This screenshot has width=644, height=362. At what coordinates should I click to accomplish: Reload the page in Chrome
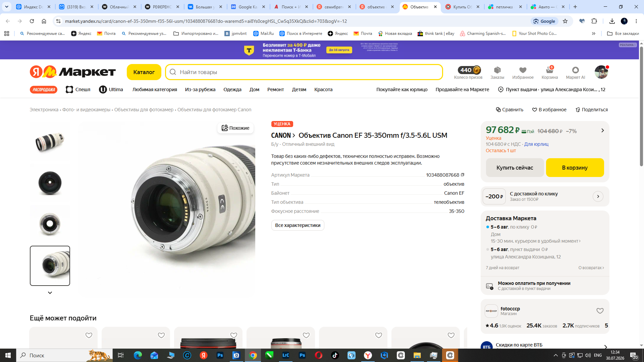(32, 21)
